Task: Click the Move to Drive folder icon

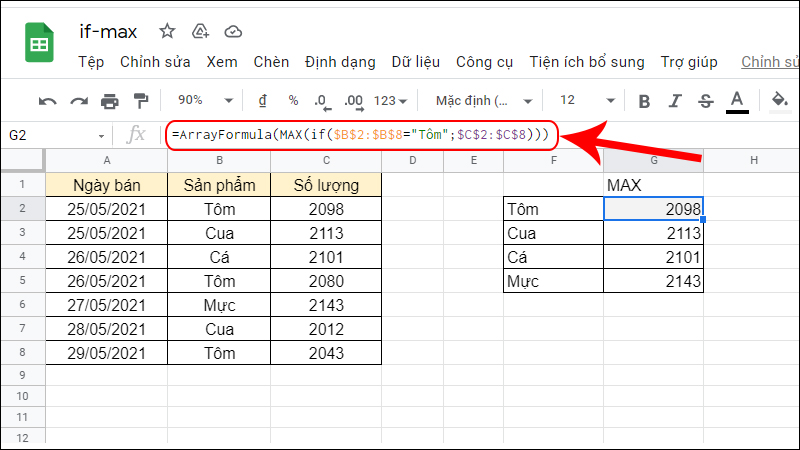Action: point(200,30)
